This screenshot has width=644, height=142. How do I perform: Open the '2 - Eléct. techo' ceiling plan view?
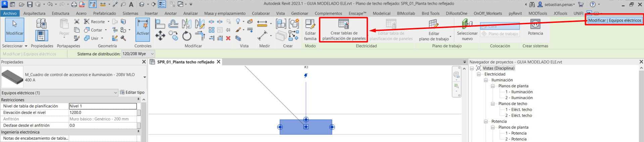[x=518, y=115]
